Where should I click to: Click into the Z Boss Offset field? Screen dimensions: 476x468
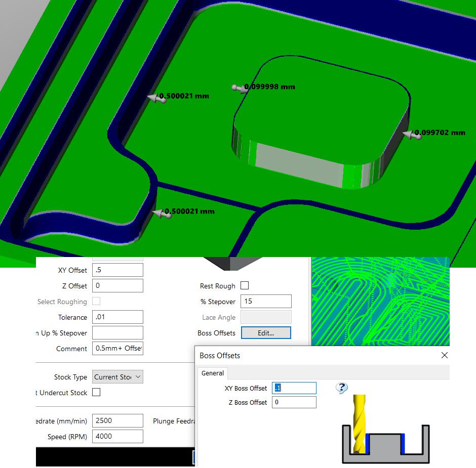[x=294, y=402]
